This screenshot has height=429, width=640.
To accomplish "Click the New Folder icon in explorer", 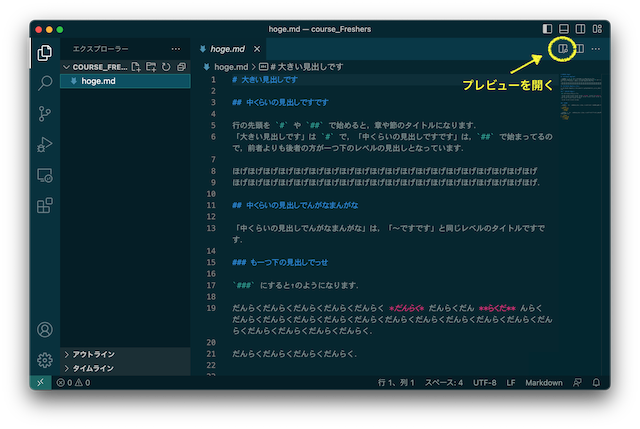I will (x=151, y=67).
